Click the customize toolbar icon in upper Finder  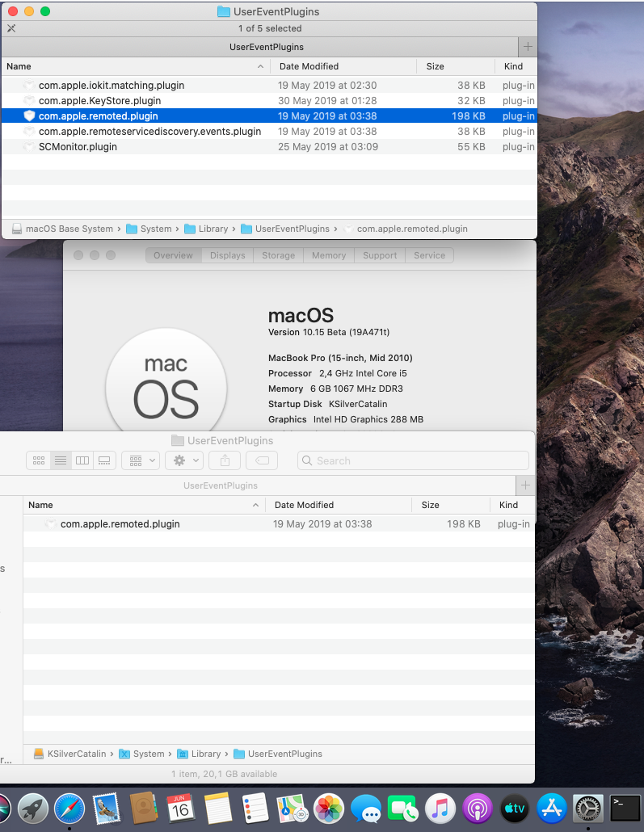tap(11, 28)
